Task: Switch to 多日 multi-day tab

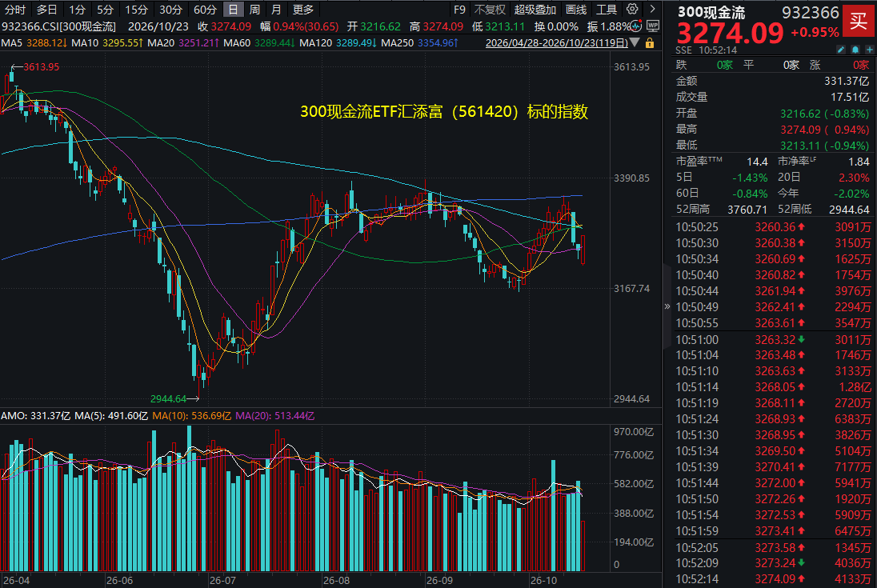Action: tap(47, 10)
